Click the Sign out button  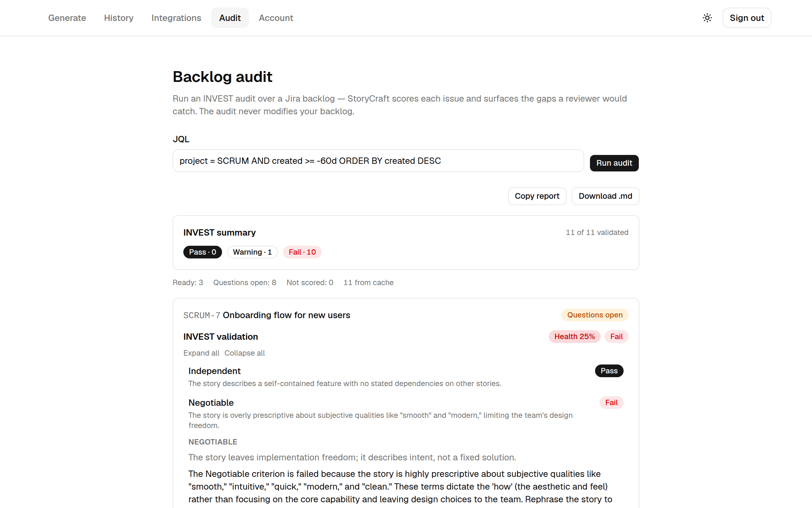(x=747, y=18)
